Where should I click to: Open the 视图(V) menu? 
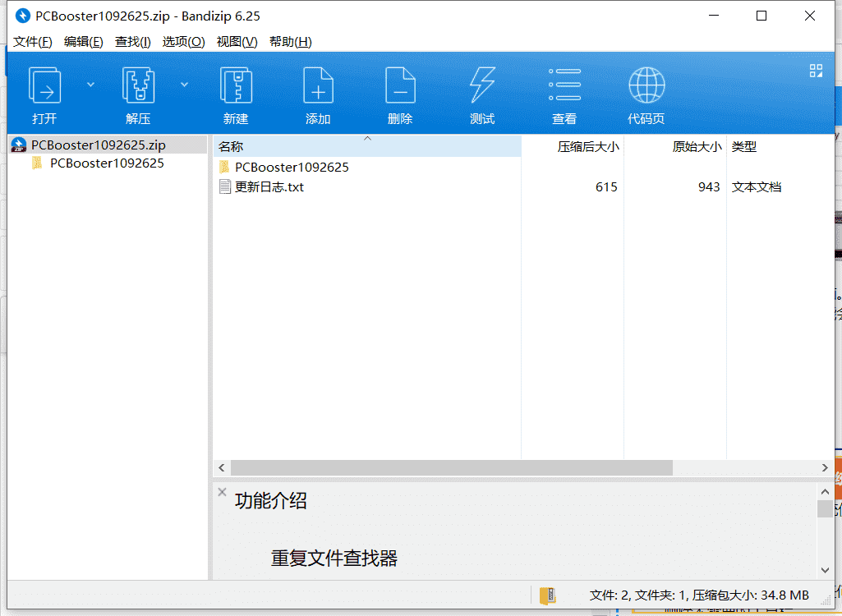(237, 42)
